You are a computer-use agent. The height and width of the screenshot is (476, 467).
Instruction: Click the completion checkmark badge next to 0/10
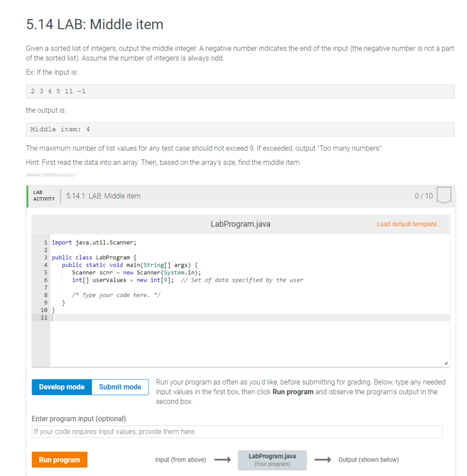444,195
